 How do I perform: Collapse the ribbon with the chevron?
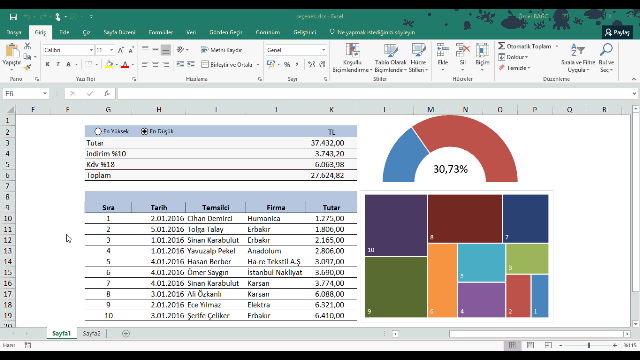[633, 79]
